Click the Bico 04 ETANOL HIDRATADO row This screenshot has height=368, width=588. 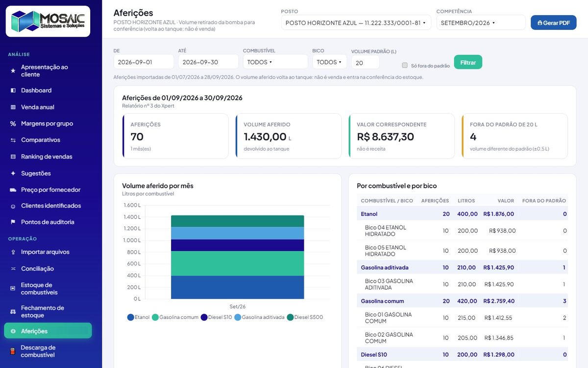[x=462, y=231]
